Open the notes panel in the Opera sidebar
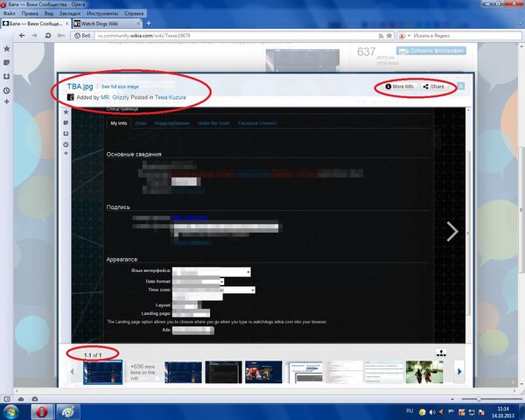The height and width of the screenshot is (420, 525). [7, 63]
